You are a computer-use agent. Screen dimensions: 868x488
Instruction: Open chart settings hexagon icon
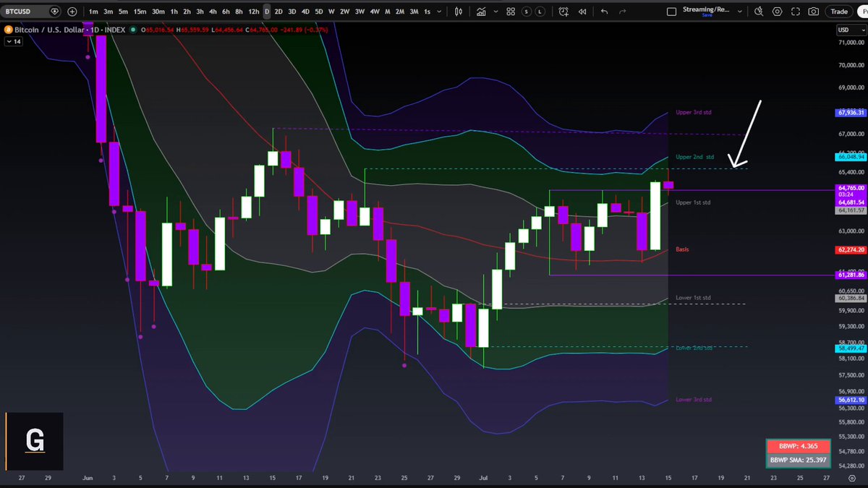[778, 12]
